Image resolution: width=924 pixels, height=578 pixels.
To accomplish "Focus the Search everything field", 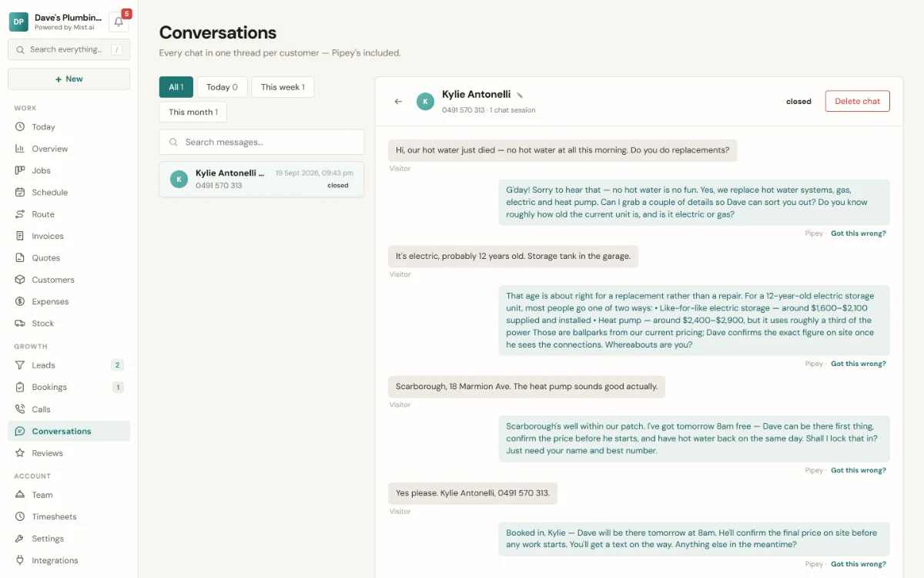I will click(x=69, y=49).
